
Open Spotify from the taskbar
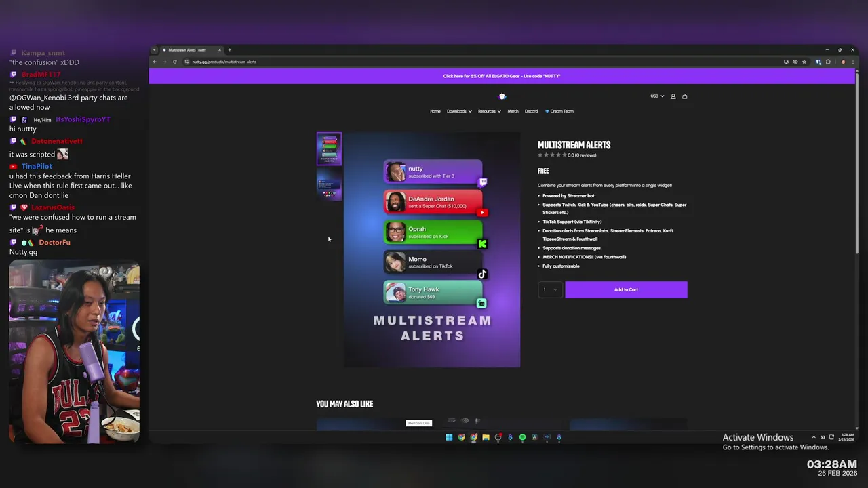coord(522,437)
